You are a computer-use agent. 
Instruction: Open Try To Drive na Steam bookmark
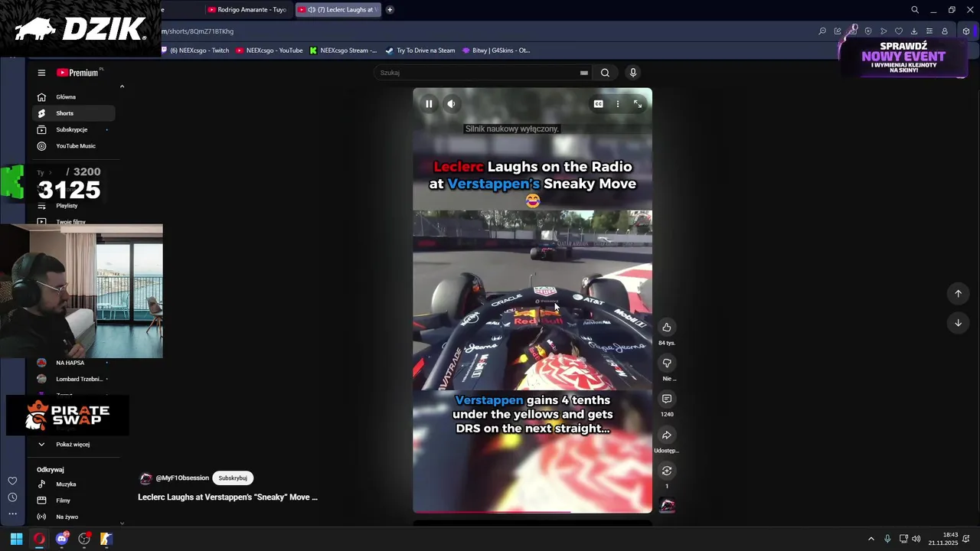[x=420, y=51]
